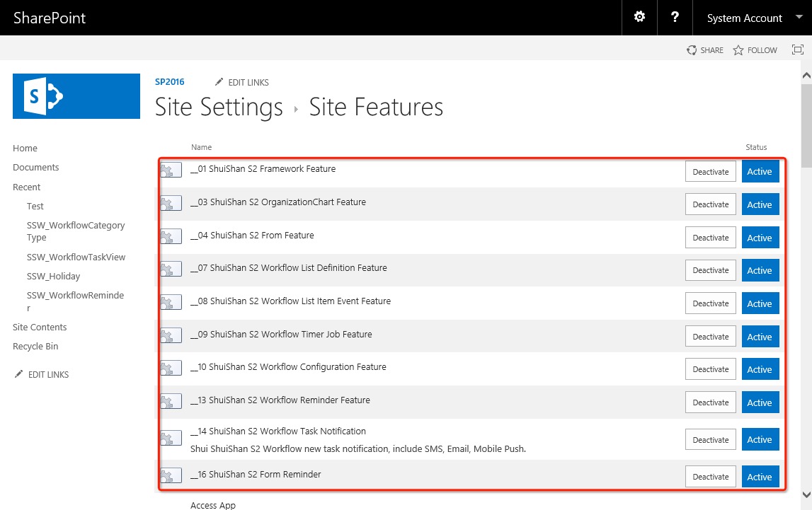The image size is (812, 510).
Task: Click the help question mark icon
Action: coord(675,17)
